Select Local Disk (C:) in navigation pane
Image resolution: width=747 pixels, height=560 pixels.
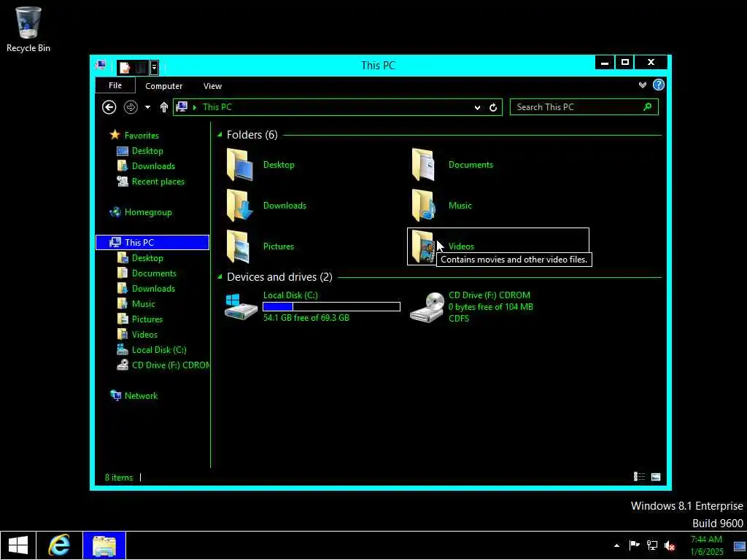(158, 350)
